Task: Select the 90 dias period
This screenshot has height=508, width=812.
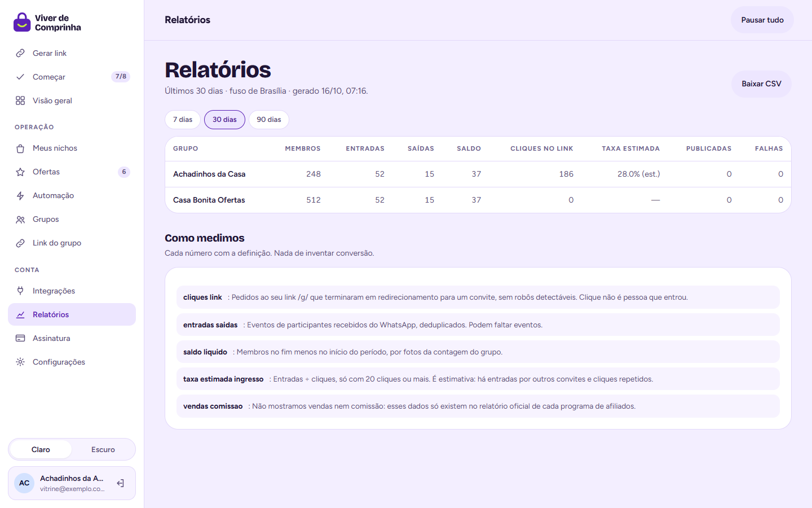Action: (269, 120)
